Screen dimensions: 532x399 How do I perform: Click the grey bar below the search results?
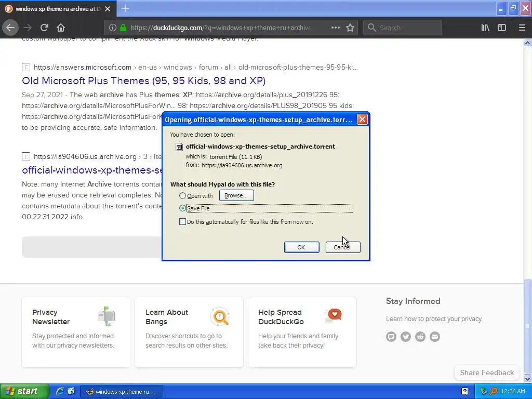(91, 247)
